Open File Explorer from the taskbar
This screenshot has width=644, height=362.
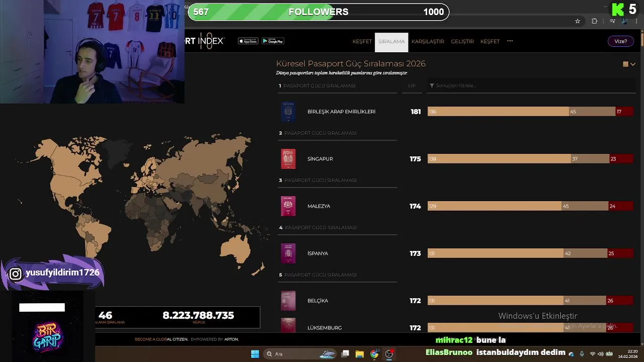point(360,354)
